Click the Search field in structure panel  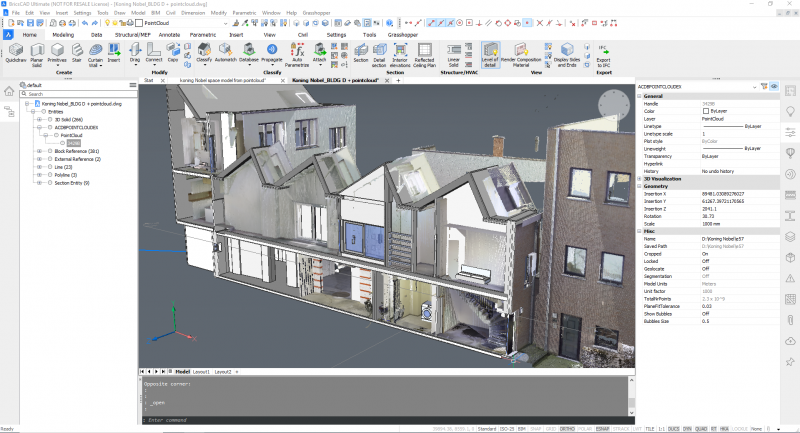tap(79, 94)
